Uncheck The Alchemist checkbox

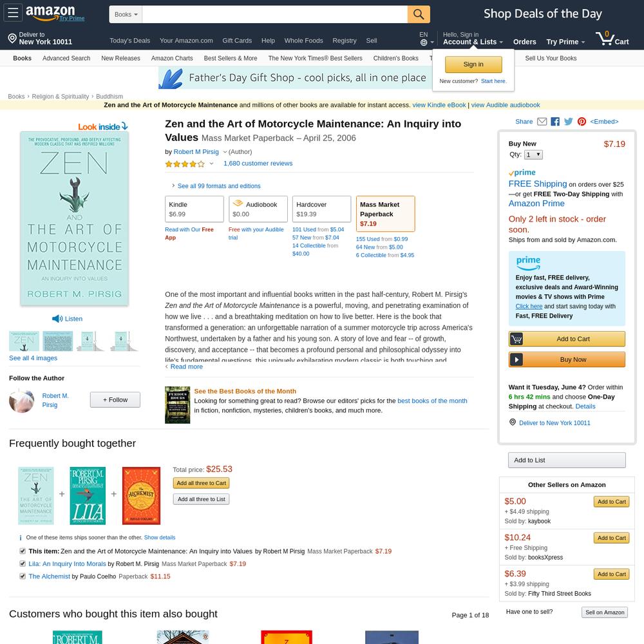tap(23, 576)
